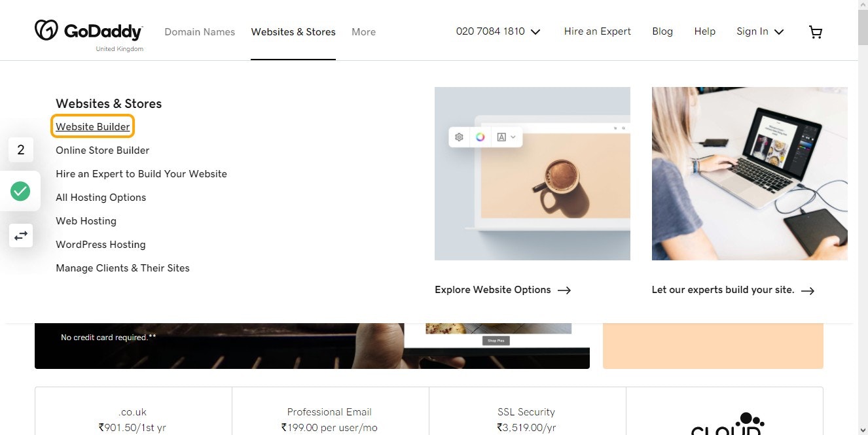Image resolution: width=868 pixels, height=435 pixels.
Task: Open the More navigation menu
Action: [363, 32]
